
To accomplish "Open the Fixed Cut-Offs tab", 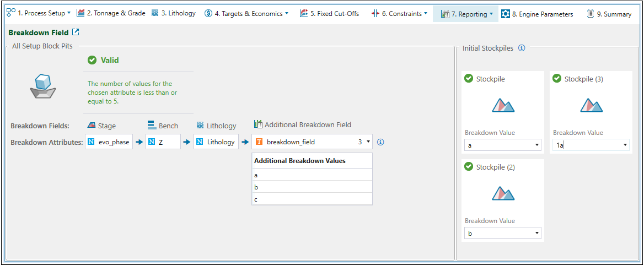I will 329,13.
